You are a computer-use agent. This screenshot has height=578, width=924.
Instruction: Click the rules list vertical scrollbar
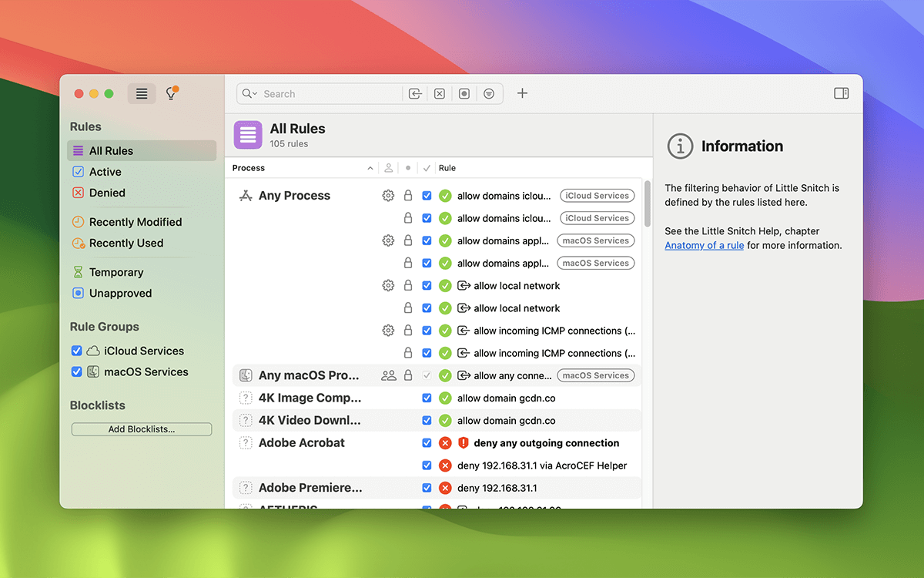[648, 203]
